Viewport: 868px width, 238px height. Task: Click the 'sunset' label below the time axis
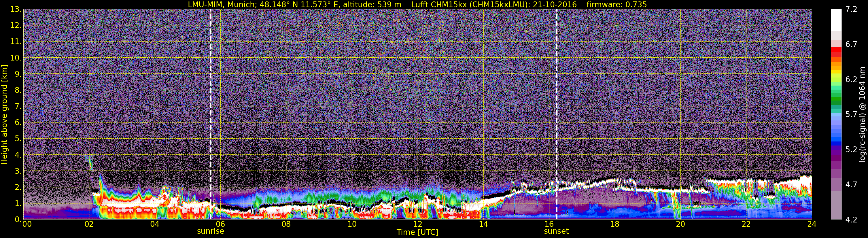[x=556, y=231]
